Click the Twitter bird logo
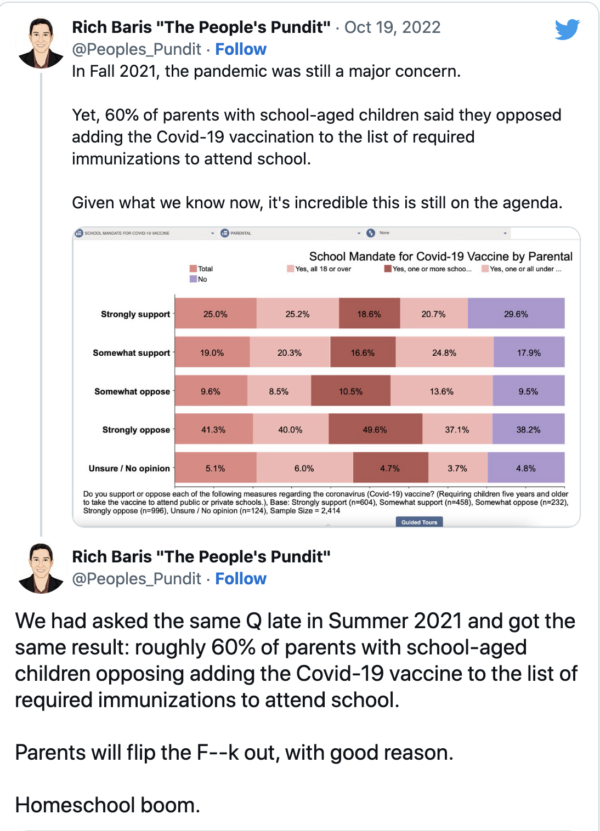The width and height of the screenshot is (600, 831). tap(567, 30)
